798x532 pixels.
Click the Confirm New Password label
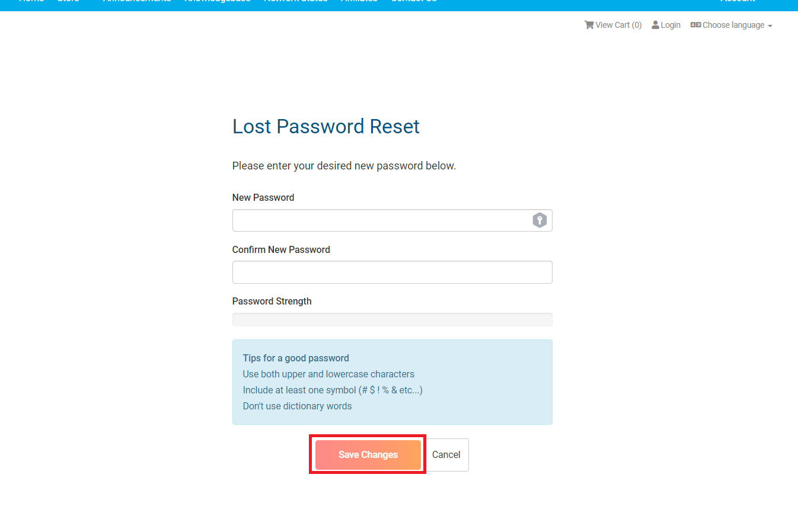281,249
